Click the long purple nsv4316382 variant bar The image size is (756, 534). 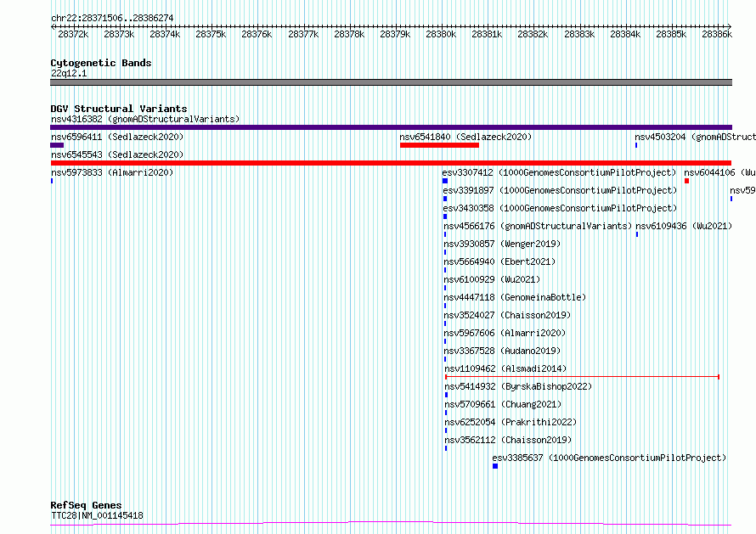391,127
